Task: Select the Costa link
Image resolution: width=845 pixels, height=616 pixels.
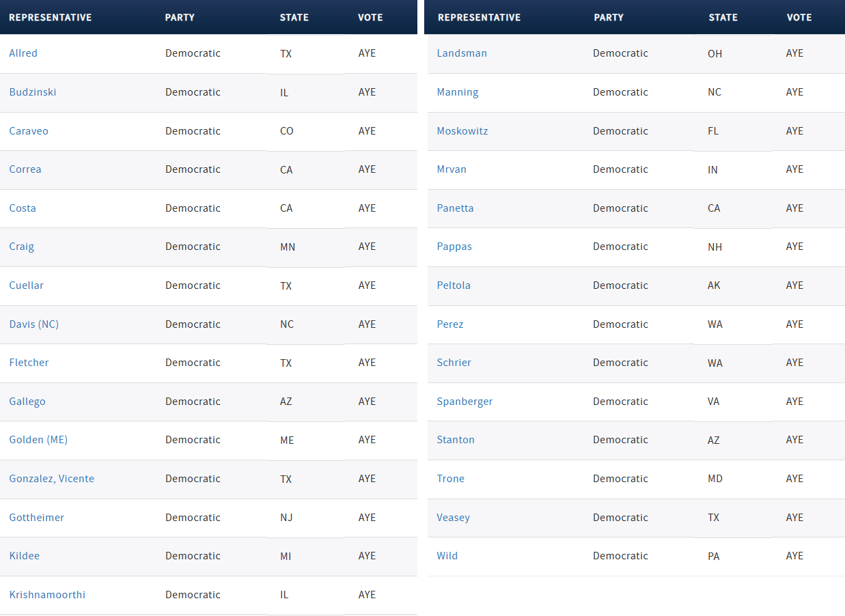Action: coord(23,208)
